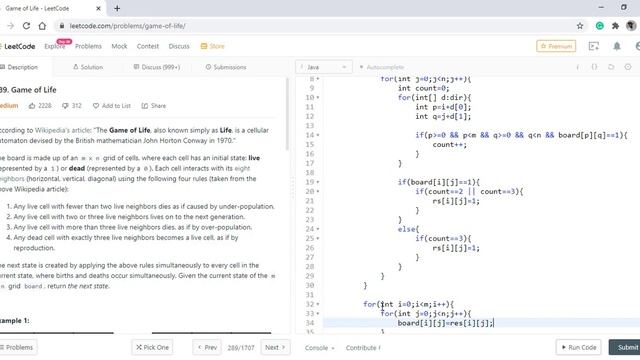Open Problems list button at bottom
640x360 pixels.
point(19,347)
